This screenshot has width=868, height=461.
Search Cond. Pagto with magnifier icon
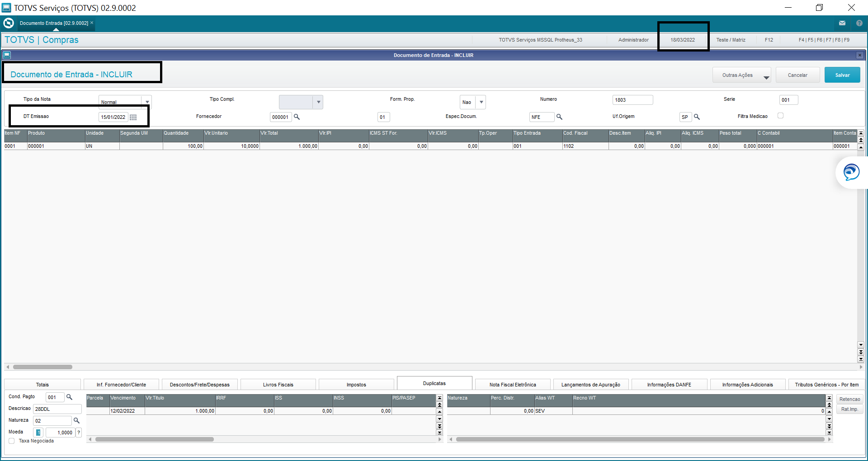(70, 397)
